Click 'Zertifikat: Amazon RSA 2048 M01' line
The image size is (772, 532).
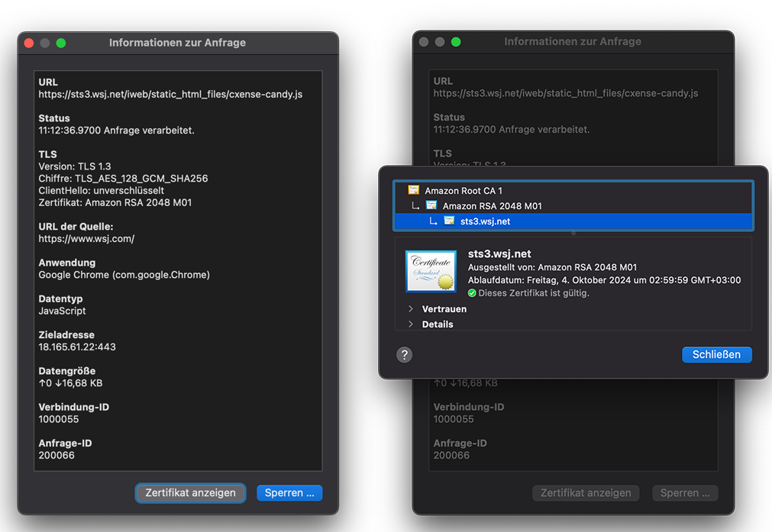point(115,202)
